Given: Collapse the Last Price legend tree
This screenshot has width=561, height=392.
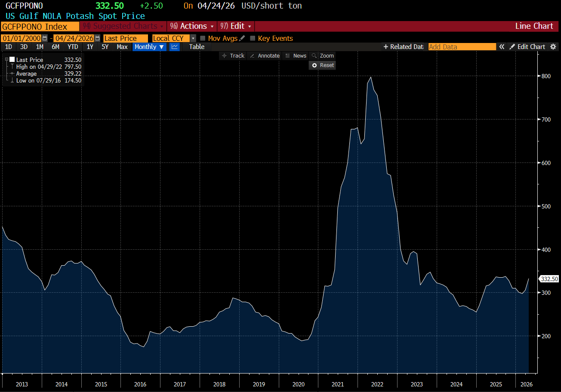Looking at the screenshot, I should point(7,60).
